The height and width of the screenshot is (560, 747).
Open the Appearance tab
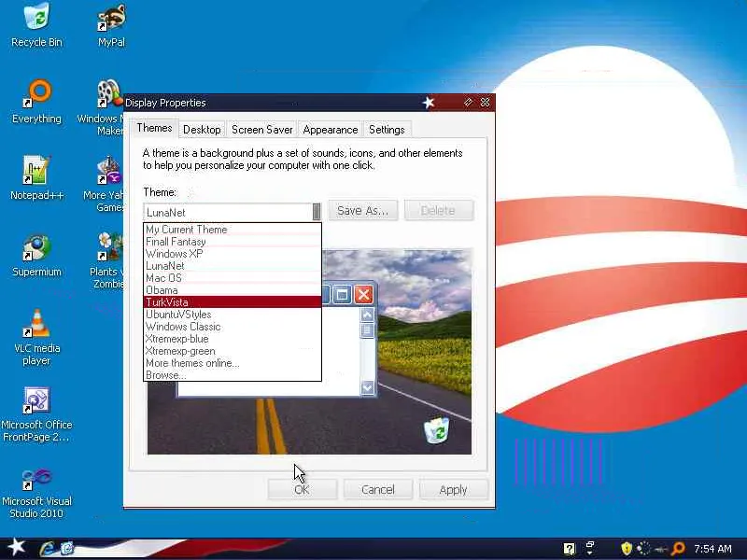pos(331,130)
